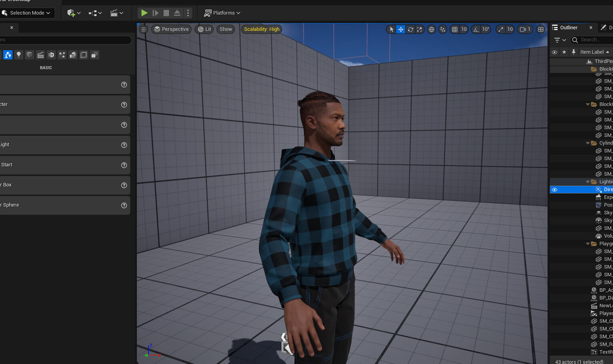Open help for the Point Light entry
The height and width of the screenshot is (364, 613).
(x=124, y=145)
